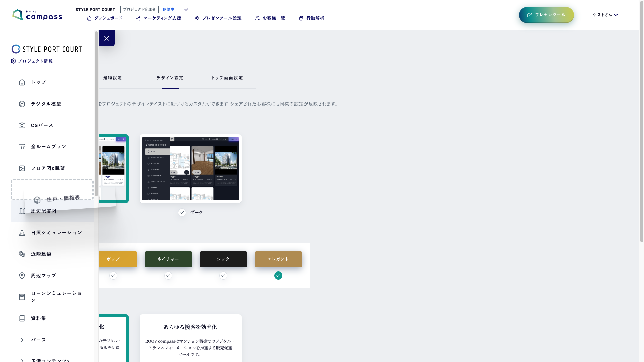Open the project switcher dropdown chevron

[x=186, y=10]
